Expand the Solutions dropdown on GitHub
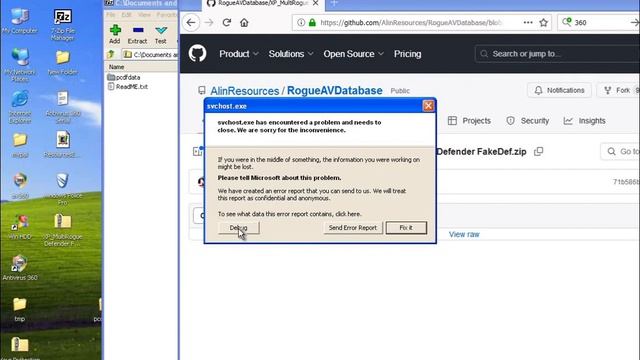The height and width of the screenshot is (360, 640). click(x=291, y=54)
